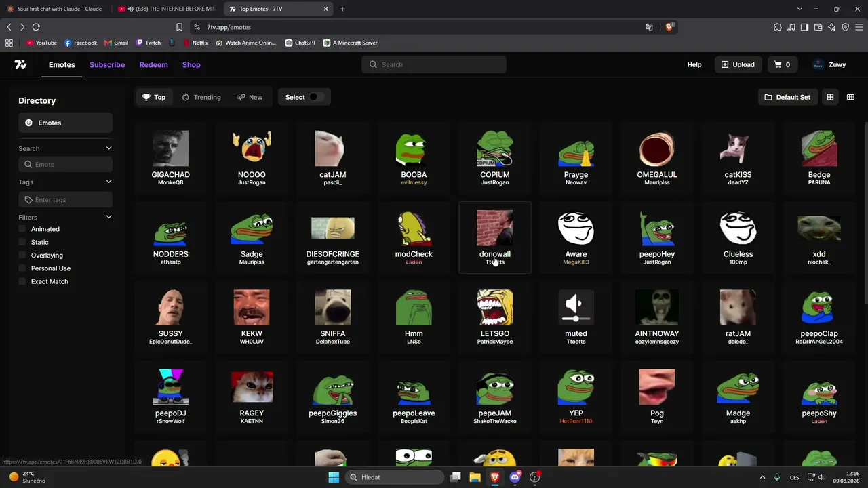The width and height of the screenshot is (868, 488).
Task: Open the Brave main menu
Action: point(859,27)
